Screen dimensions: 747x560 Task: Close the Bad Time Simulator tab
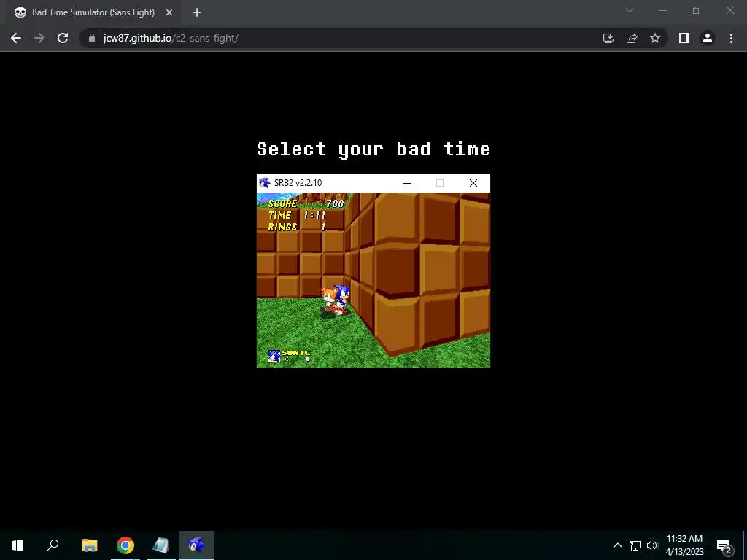coord(169,12)
